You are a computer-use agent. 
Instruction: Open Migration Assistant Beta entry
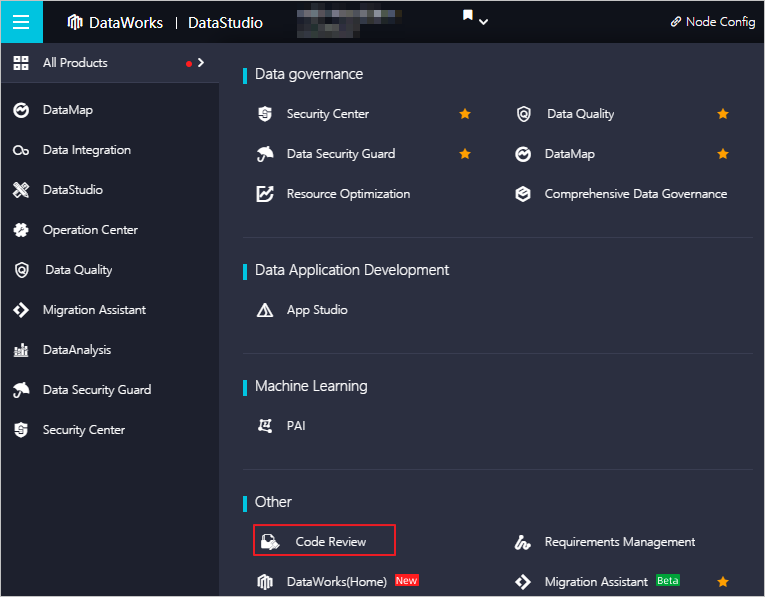596,581
